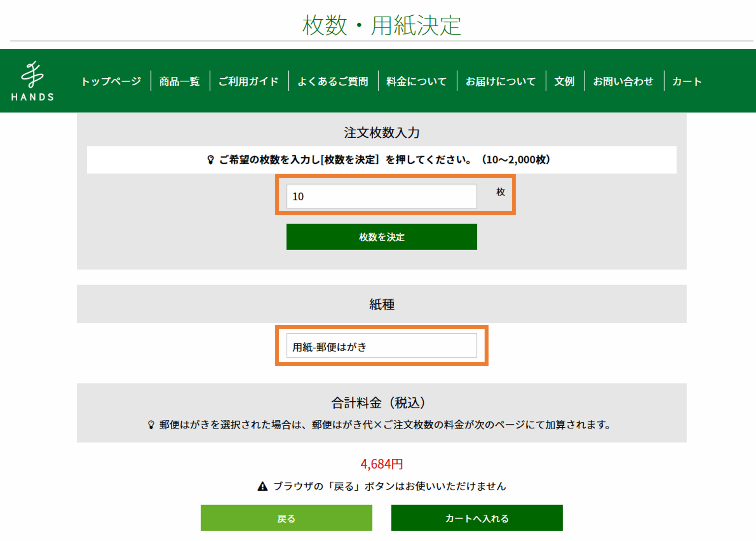Open カート in the navigation bar
The image size is (756, 541).
tap(687, 81)
